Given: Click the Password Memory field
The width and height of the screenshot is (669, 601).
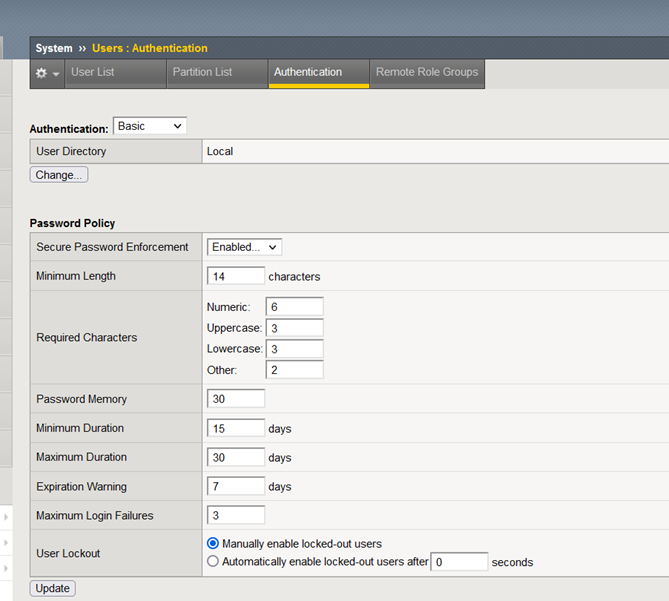Looking at the screenshot, I should pos(236,399).
